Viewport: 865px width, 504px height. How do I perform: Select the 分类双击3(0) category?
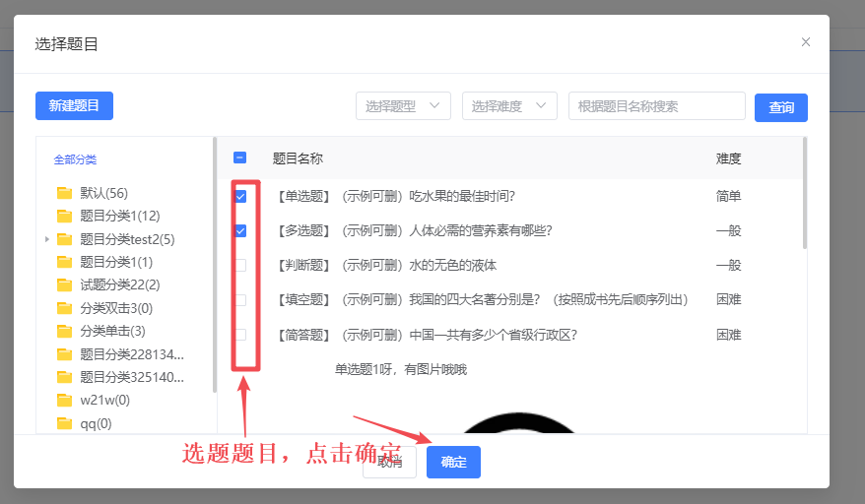point(116,308)
